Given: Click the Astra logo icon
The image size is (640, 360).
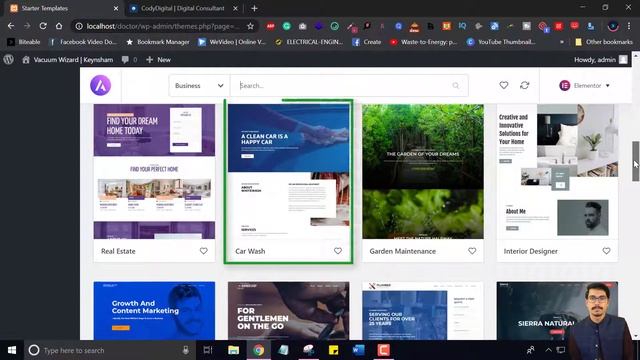Looking at the screenshot, I should (x=100, y=85).
